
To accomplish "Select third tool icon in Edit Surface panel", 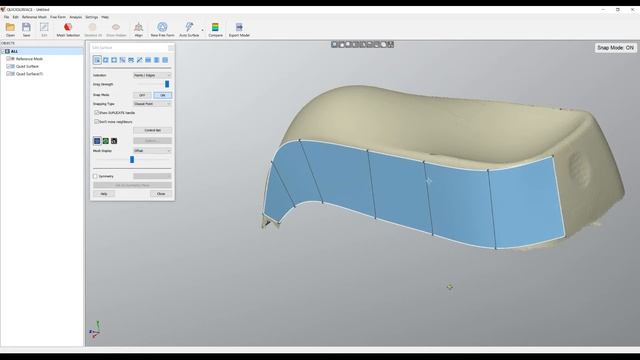I will (114, 60).
